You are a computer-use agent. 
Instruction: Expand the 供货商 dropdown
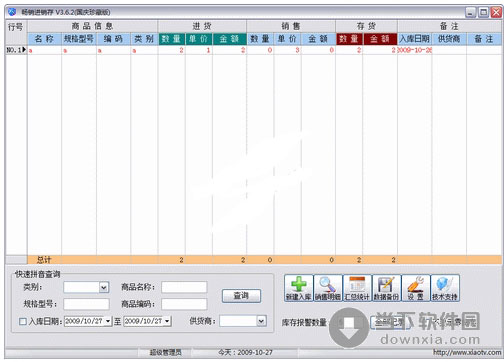(x=261, y=321)
